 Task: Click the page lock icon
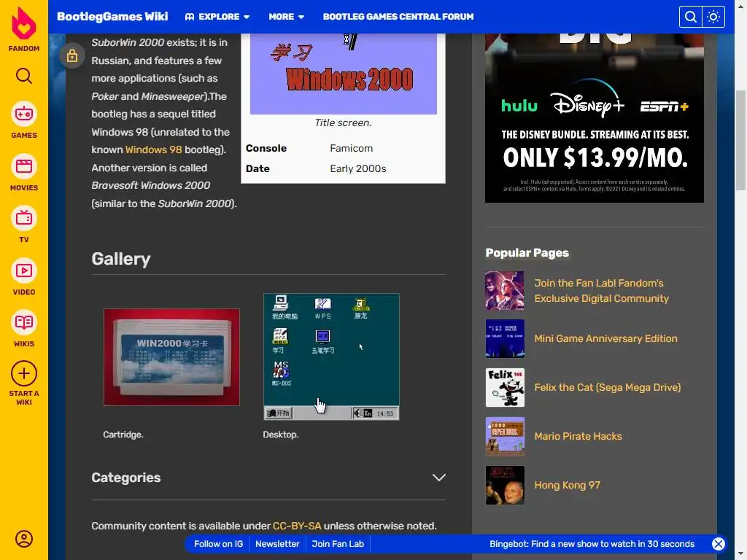pos(72,55)
